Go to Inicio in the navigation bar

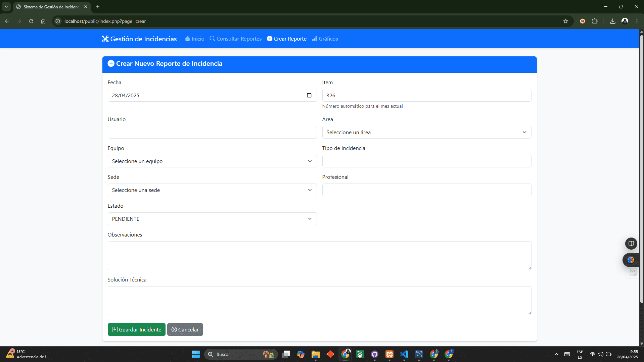point(194,39)
